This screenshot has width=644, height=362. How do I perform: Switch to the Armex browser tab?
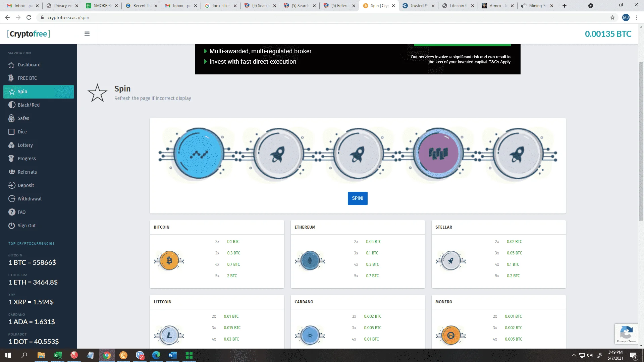(498, 6)
